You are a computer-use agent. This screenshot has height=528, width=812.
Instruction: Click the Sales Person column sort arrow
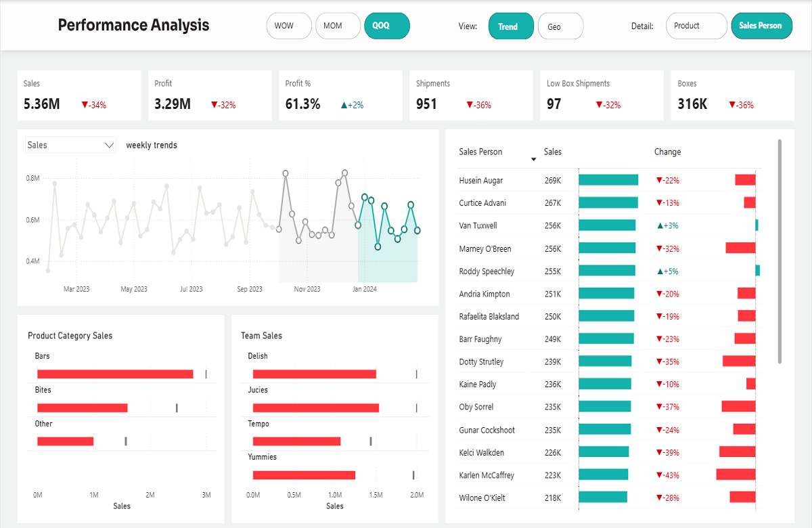tap(534, 159)
